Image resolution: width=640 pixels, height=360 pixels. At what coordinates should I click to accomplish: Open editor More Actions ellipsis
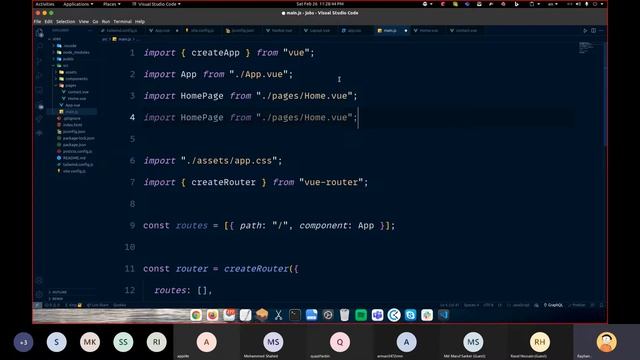pos(601,31)
